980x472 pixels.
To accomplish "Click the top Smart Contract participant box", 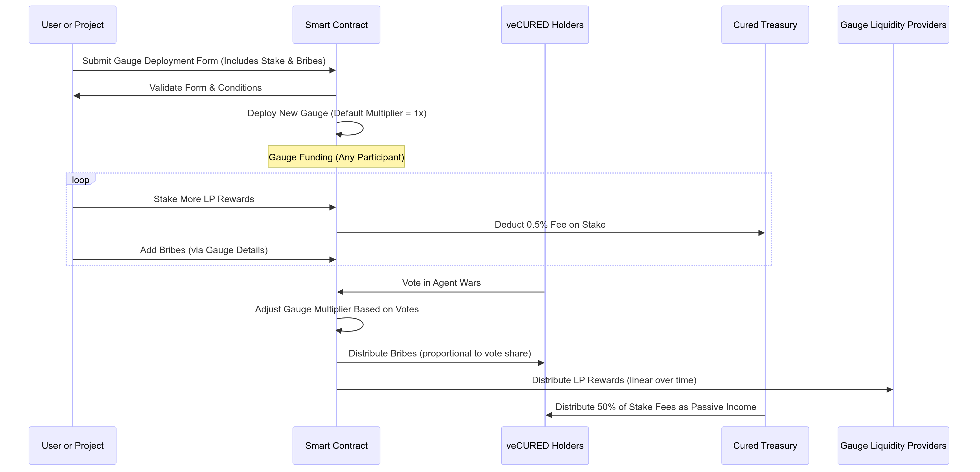I will [336, 25].
